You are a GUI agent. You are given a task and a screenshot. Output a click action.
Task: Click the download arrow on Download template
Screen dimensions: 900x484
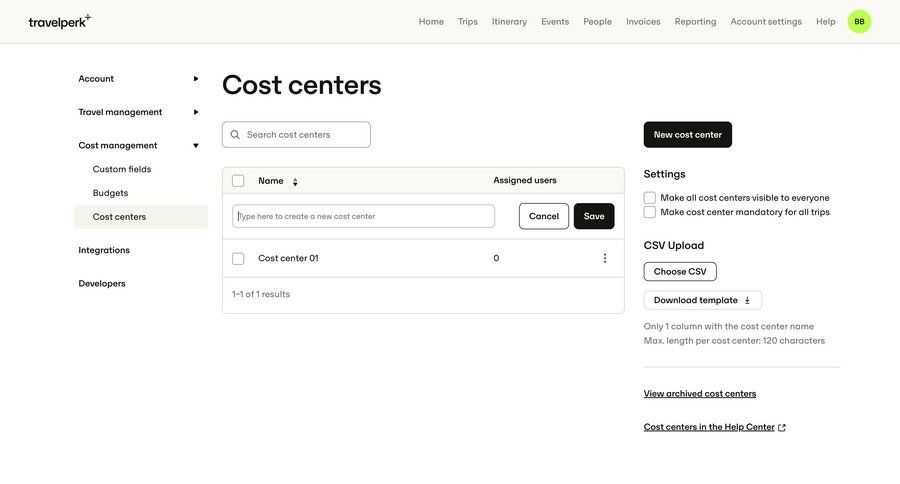pyautogui.click(x=747, y=300)
